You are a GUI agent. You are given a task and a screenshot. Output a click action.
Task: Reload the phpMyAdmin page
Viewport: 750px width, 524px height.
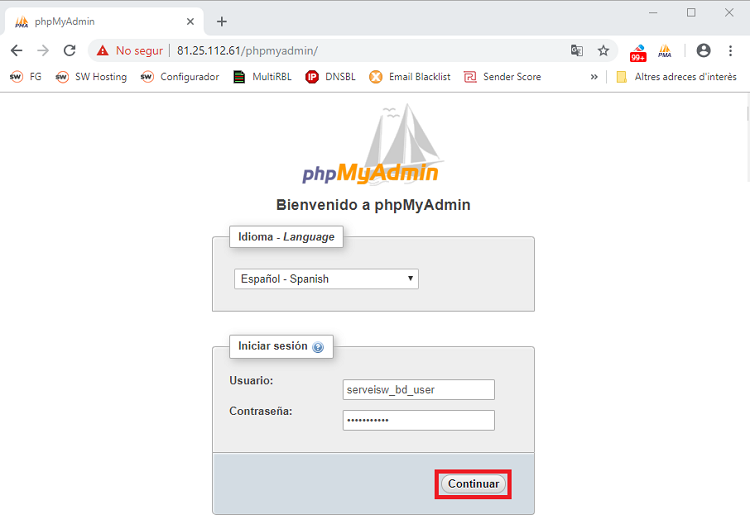tap(70, 50)
